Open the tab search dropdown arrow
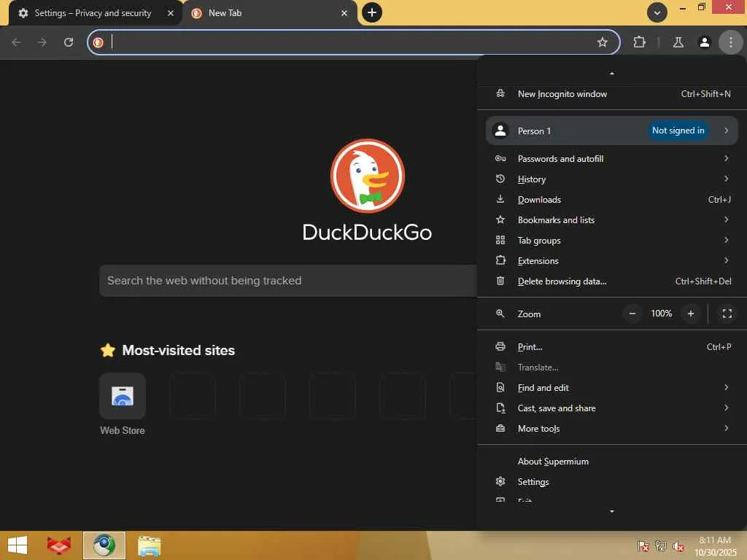 pyautogui.click(x=657, y=13)
